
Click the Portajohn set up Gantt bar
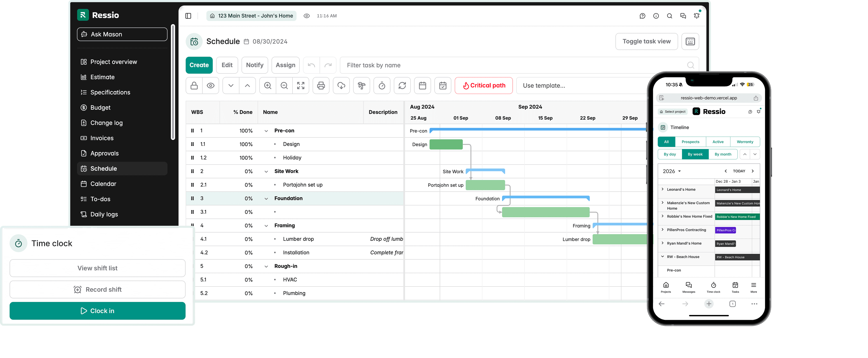click(x=485, y=185)
